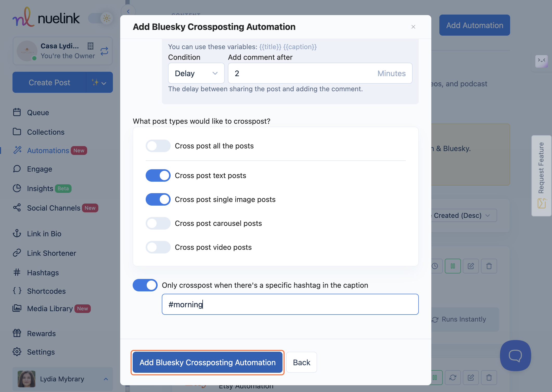
Task: Click the Create Post button
Action: [49, 82]
